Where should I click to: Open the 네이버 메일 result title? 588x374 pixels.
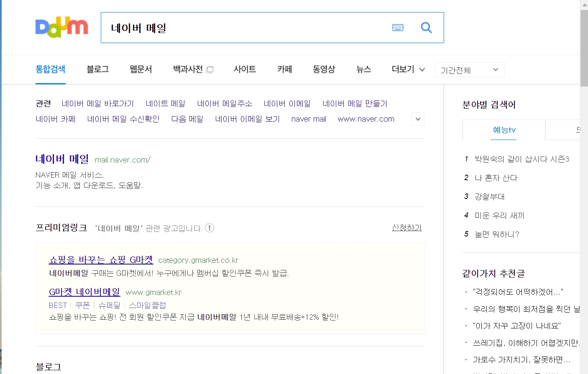tap(62, 159)
